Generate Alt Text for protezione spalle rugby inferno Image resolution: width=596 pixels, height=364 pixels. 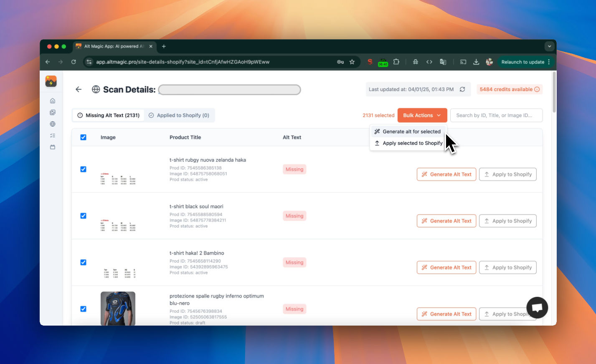tap(446, 314)
